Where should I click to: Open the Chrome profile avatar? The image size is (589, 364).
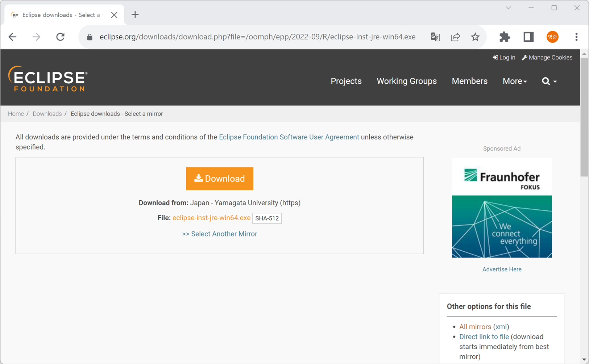552,37
